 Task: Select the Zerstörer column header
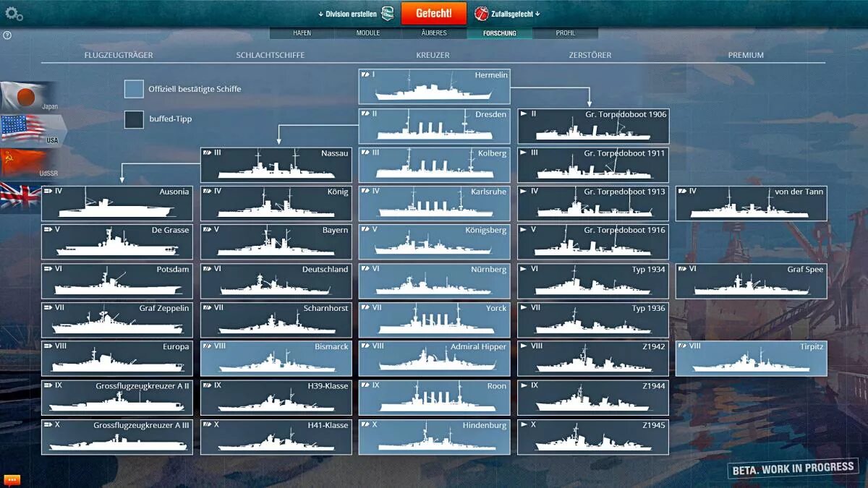590,55
